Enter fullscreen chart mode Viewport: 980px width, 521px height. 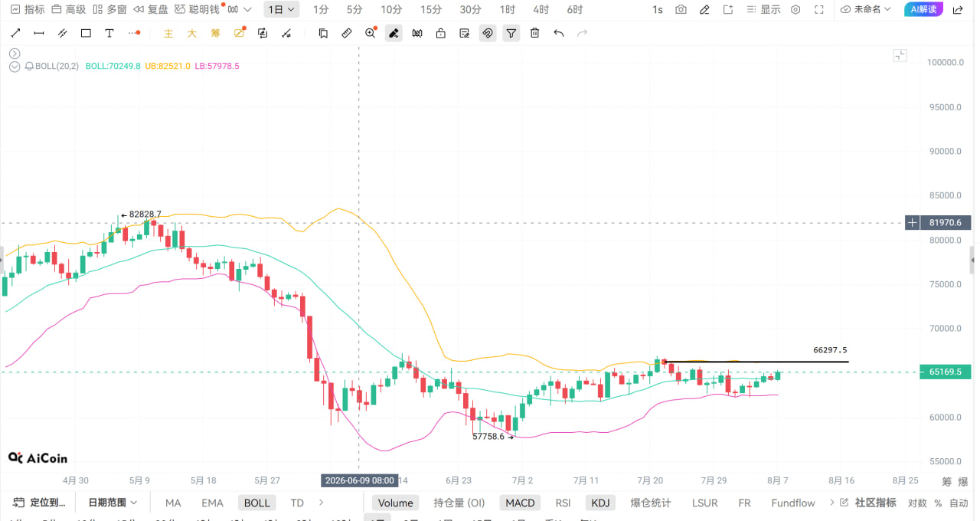(819, 9)
